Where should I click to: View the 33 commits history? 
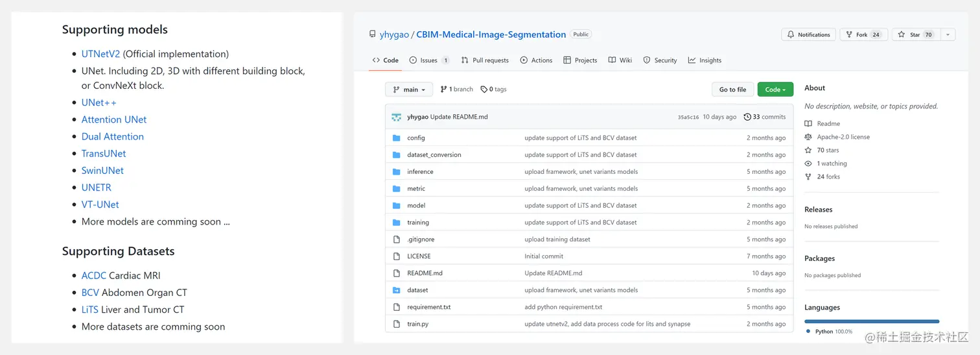765,117
